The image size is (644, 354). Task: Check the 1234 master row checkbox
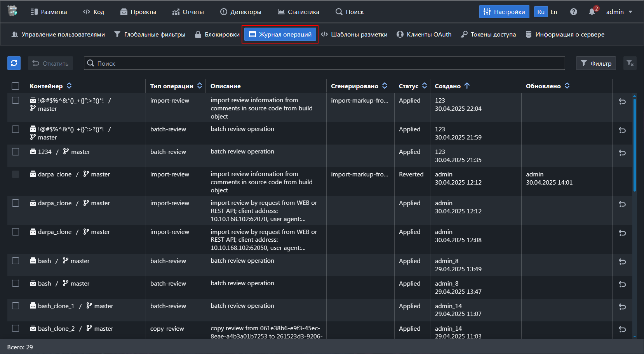pos(16,152)
